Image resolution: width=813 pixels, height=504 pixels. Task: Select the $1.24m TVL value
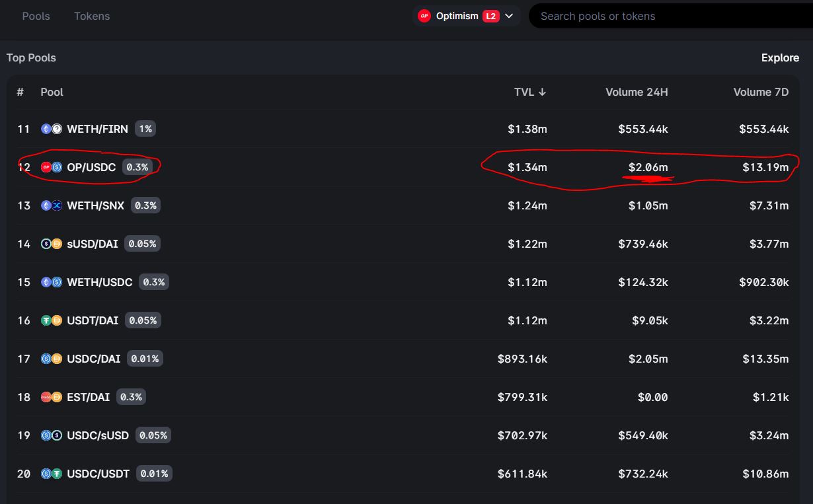(x=527, y=205)
